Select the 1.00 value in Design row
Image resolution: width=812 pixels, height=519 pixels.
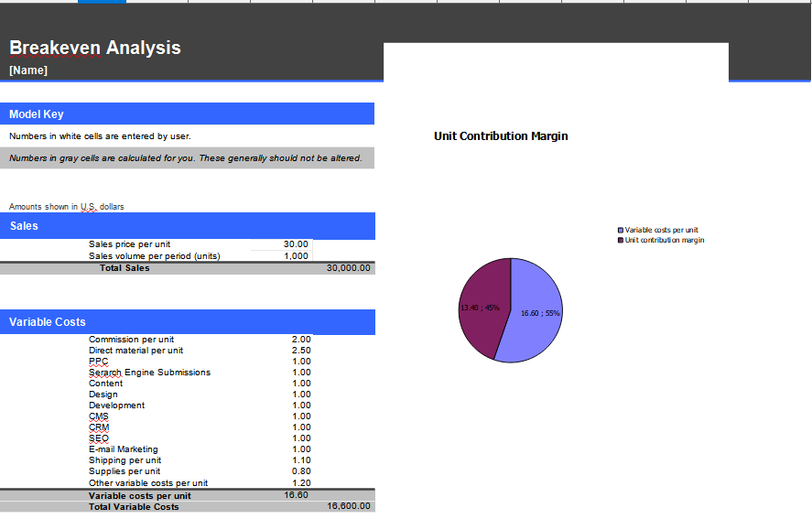pos(301,395)
